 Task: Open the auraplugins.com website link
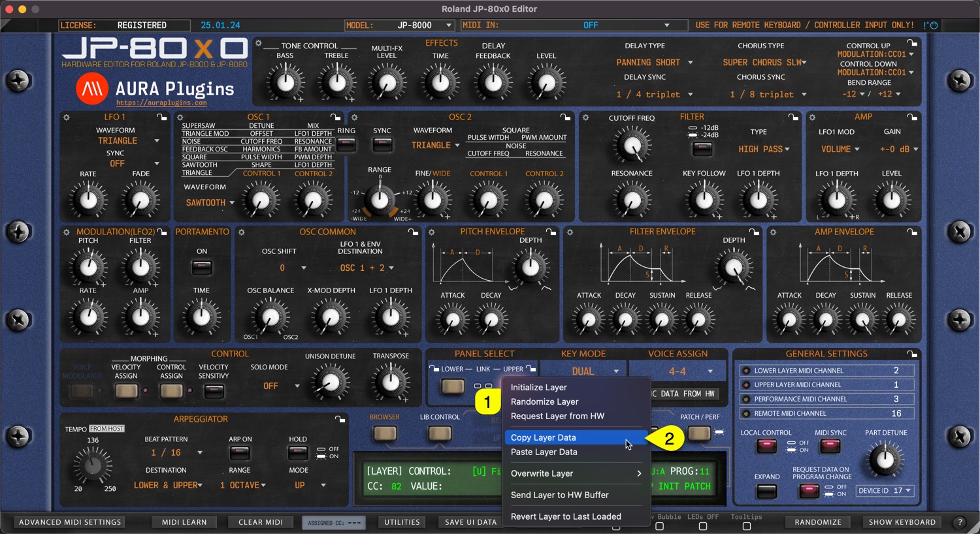coord(161,103)
